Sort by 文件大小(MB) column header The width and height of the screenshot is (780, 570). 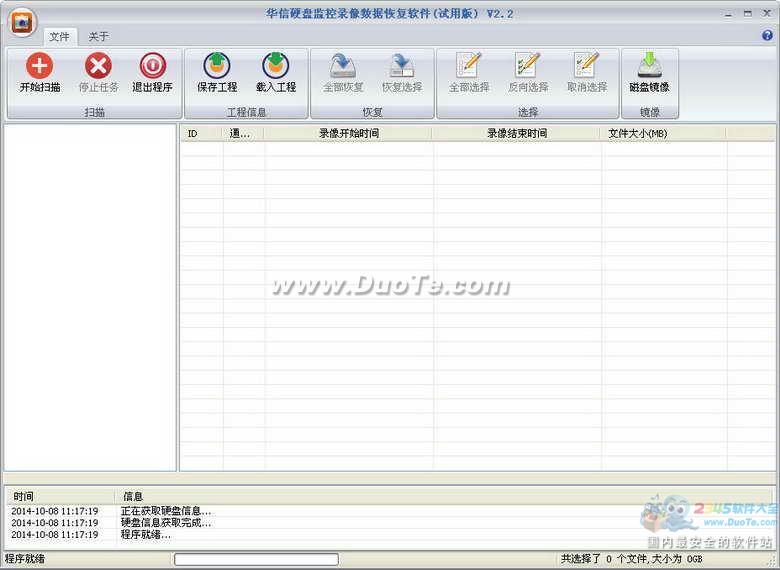tap(664, 133)
